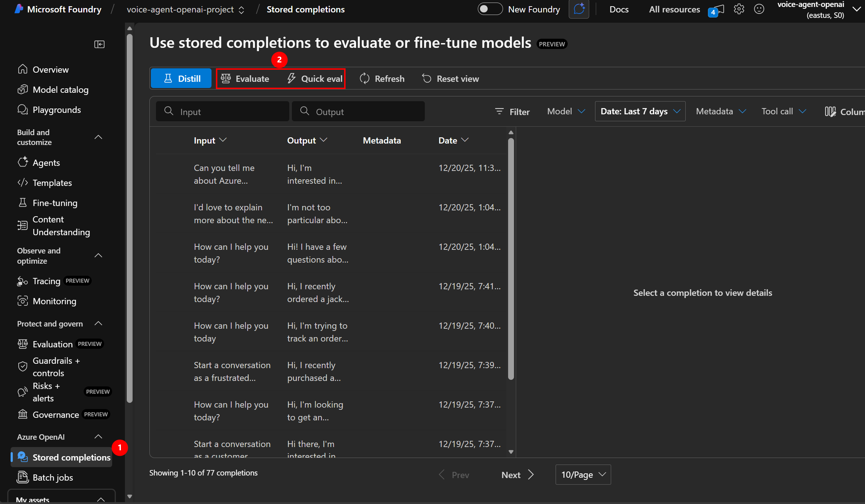The height and width of the screenshot is (504, 865).
Task: Open Docs from the top bar
Action: tap(619, 9)
